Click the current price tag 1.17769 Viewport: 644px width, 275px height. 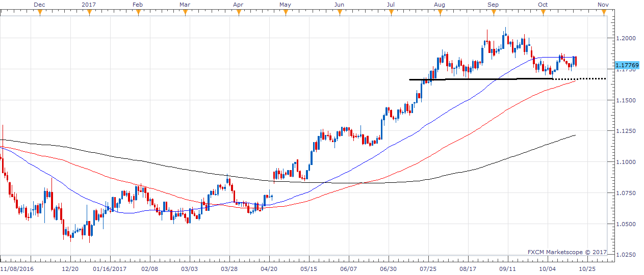(628, 65)
